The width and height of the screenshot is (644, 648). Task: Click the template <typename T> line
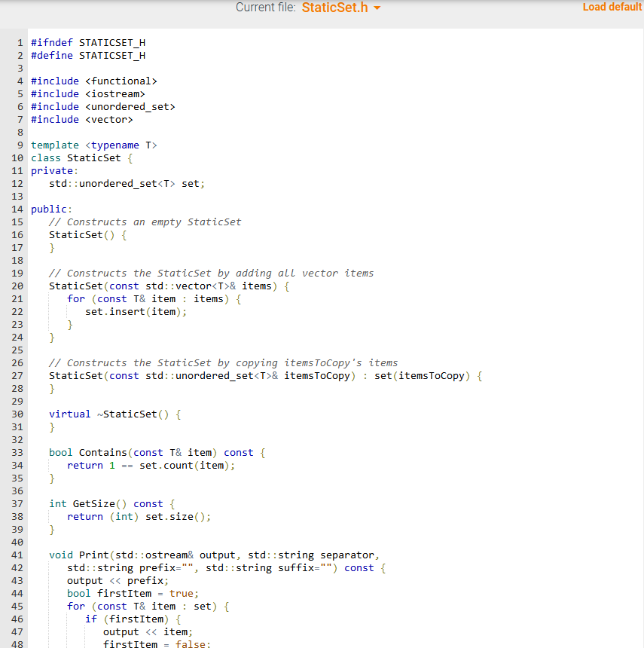(93, 145)
